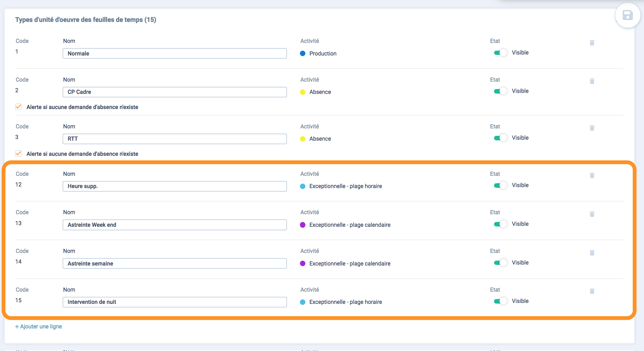Click 'Exceptionnelle - plage horaire' for Heure supp.
Screen dimensions: 644x351
[x=346, y=186]
